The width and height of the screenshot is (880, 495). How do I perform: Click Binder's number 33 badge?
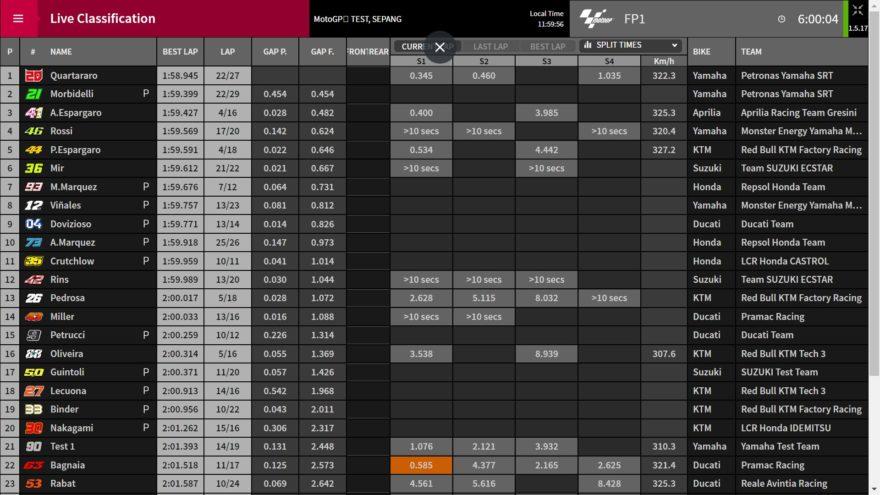[34, 409]
